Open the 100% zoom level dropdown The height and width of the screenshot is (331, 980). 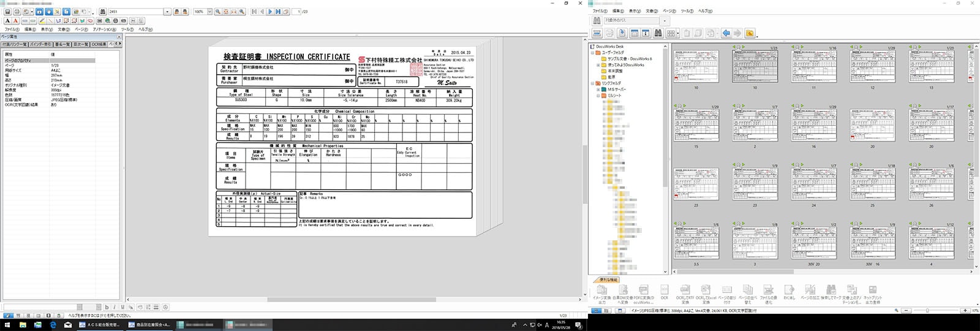(209, 12)
